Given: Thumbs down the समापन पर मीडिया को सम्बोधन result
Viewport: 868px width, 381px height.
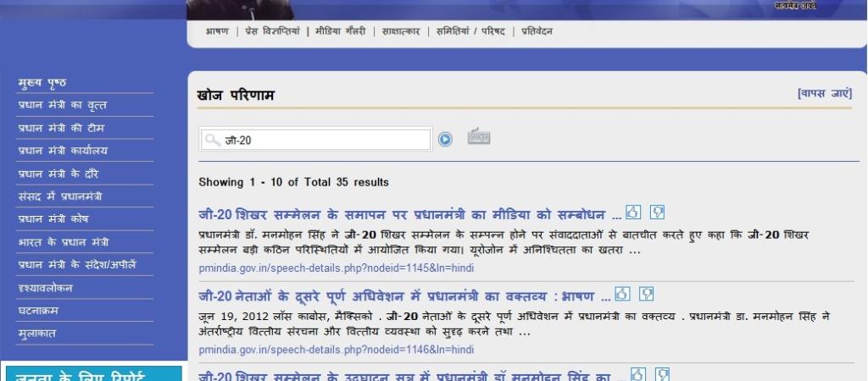Looking at the screenshot, I should coord(657,212).
